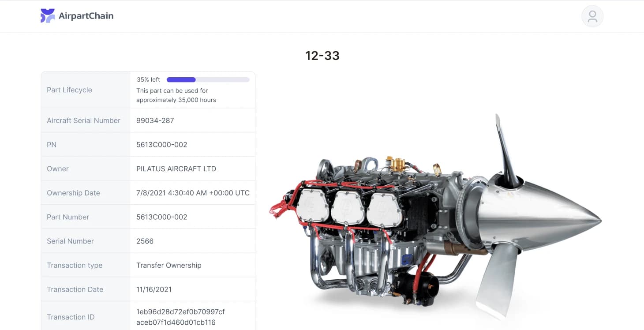644x330 pixels.
Task: Click the long Transaction ID hash
Action: click(180, 316)
